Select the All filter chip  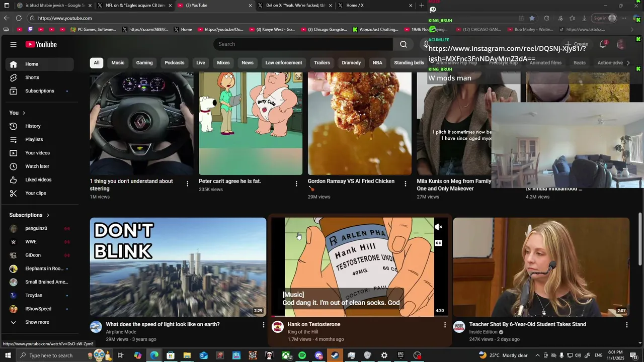[96, 63]
